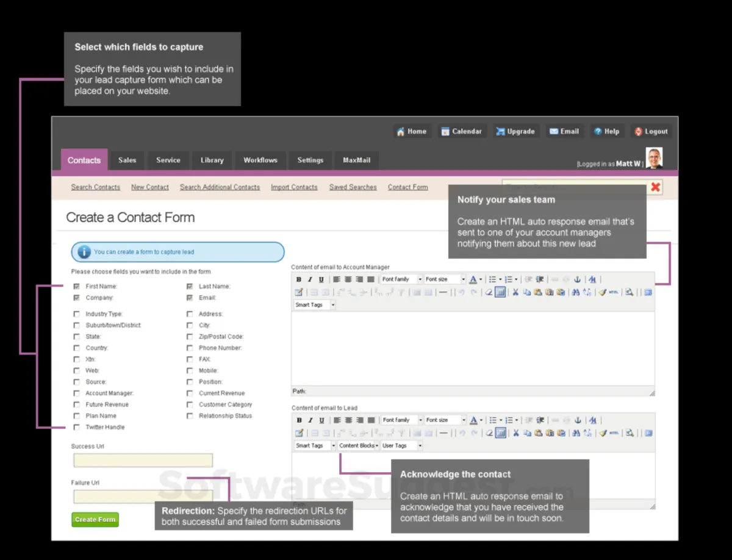Tick the Phone Number checkbox
Image resolution: width=732 pixels, height=560 pixels.
(x=190, y=348)
